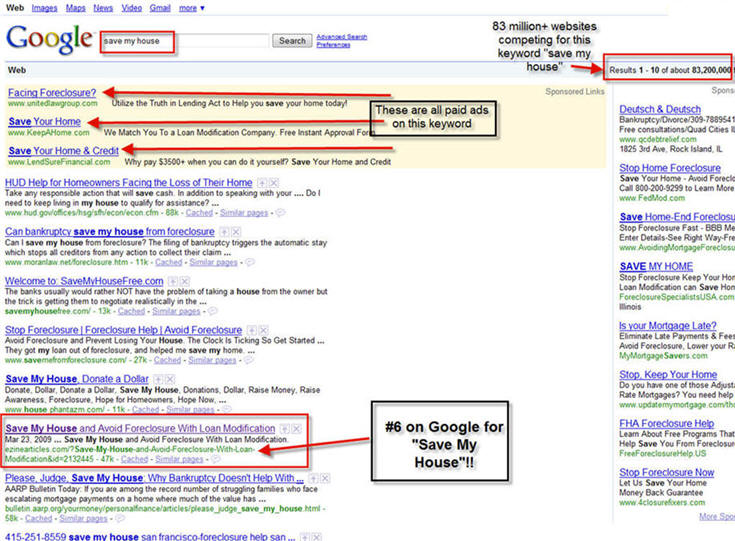Image resolution: width=735 pixels, height=541 pixels.
Task: Promote the Please, Judge AARP result
Action: pos(313,478)
